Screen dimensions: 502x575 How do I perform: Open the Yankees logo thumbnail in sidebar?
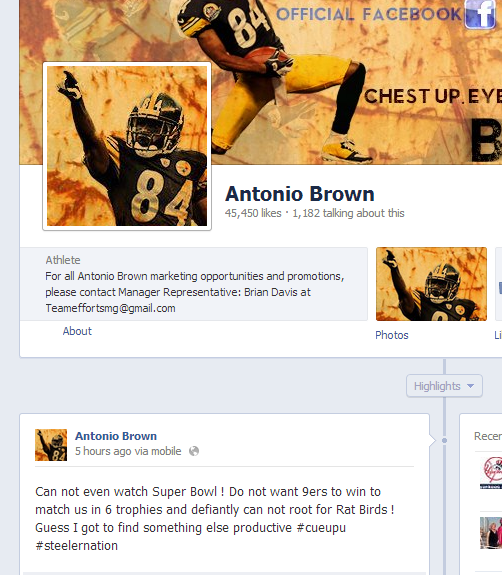point(491,473)
